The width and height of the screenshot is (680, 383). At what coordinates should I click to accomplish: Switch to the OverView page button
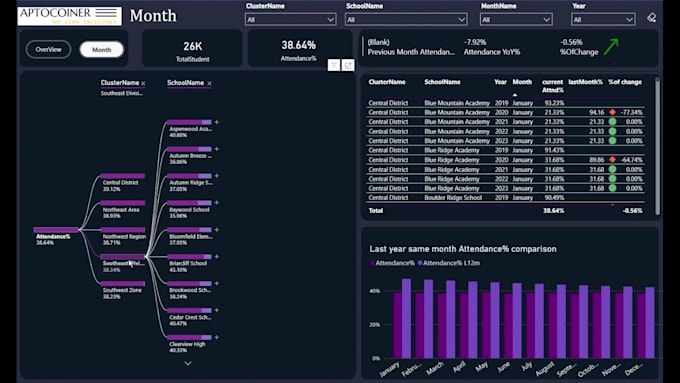tap(49, 49)
